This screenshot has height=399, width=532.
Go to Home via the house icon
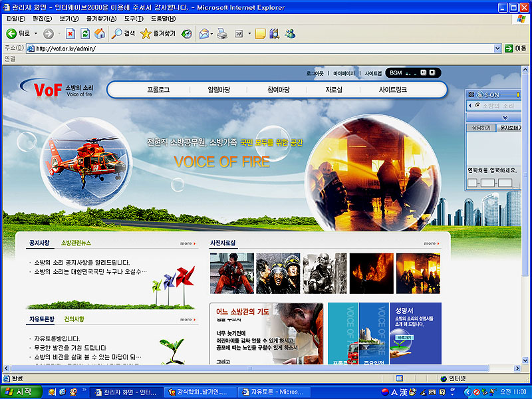point(100,34)
